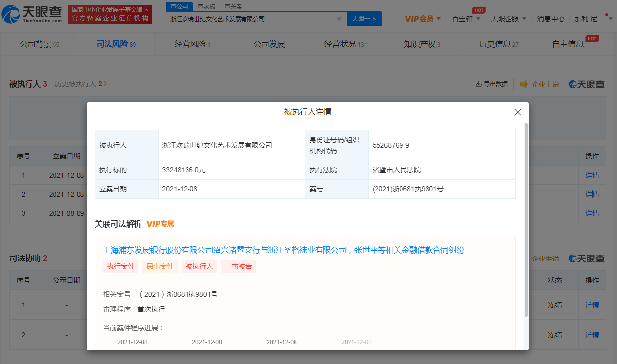Click the 执行标的 amount 33248136.0元
The image size is (617, 364).
click(184, 170)
